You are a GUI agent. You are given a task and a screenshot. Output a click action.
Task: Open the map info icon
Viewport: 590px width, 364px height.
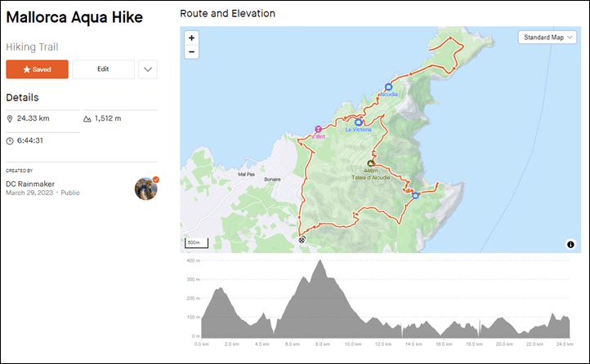tap(570, 245)
